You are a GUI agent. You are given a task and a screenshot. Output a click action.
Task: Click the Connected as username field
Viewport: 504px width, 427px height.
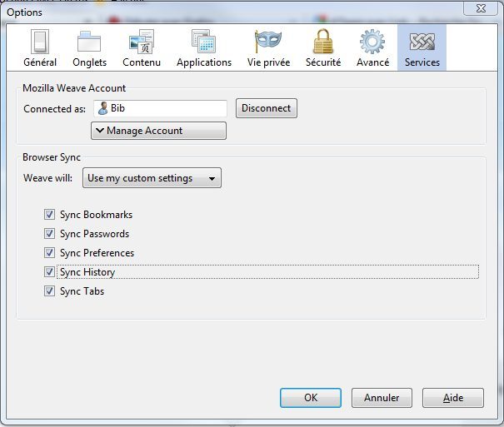[x=161, y=108]
